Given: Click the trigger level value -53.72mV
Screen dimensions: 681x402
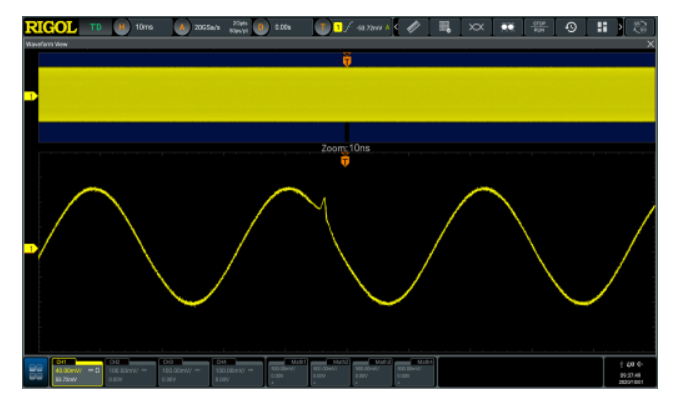Looking at the screenshot, I should pyautogui.click(x=369, y=28).
